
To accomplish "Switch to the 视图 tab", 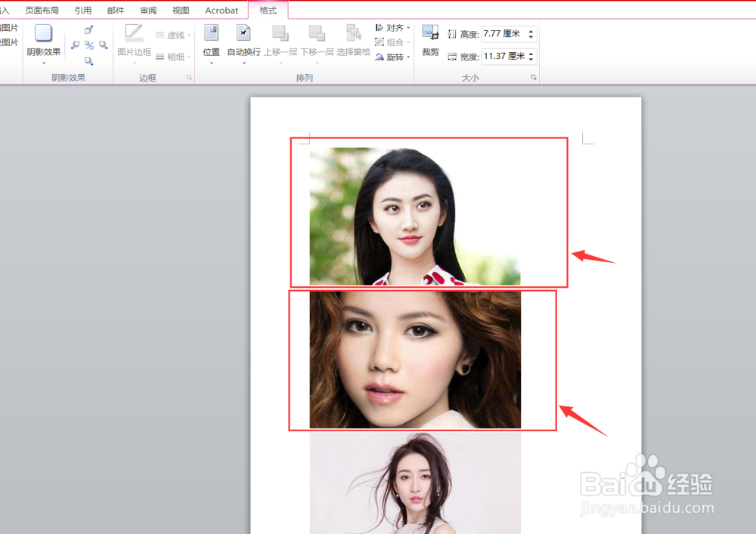I will 181,10.
